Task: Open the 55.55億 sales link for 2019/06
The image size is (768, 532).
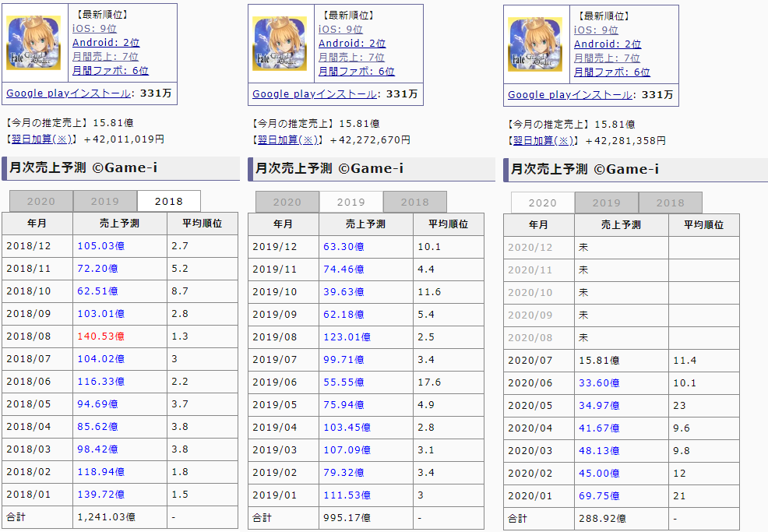Action: point(343,382)
